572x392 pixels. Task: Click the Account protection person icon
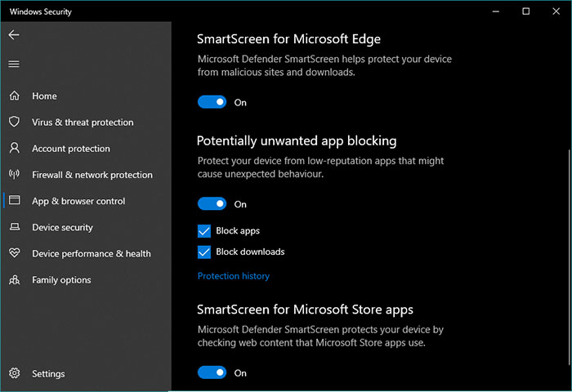click(x=14, y=148)
